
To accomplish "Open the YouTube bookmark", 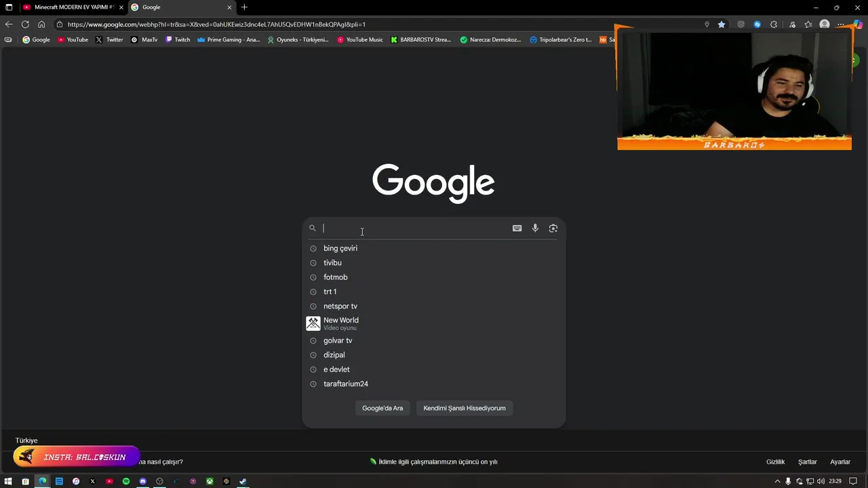I will 73,40.
